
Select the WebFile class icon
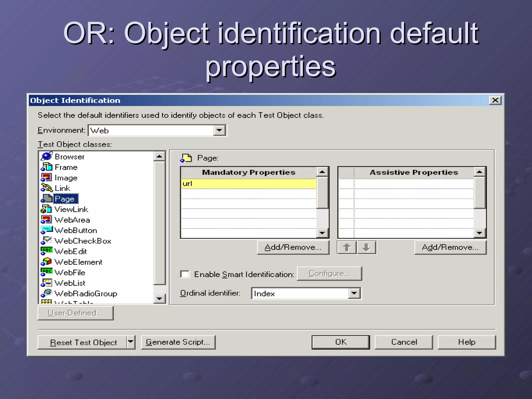(47, 272)
